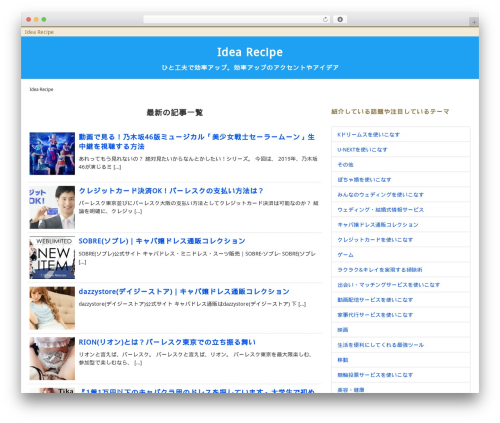The image size is (500, 423).
Task: Open category ぽちゃ婚を使いこなす
Action: click(x=364, y=180)
